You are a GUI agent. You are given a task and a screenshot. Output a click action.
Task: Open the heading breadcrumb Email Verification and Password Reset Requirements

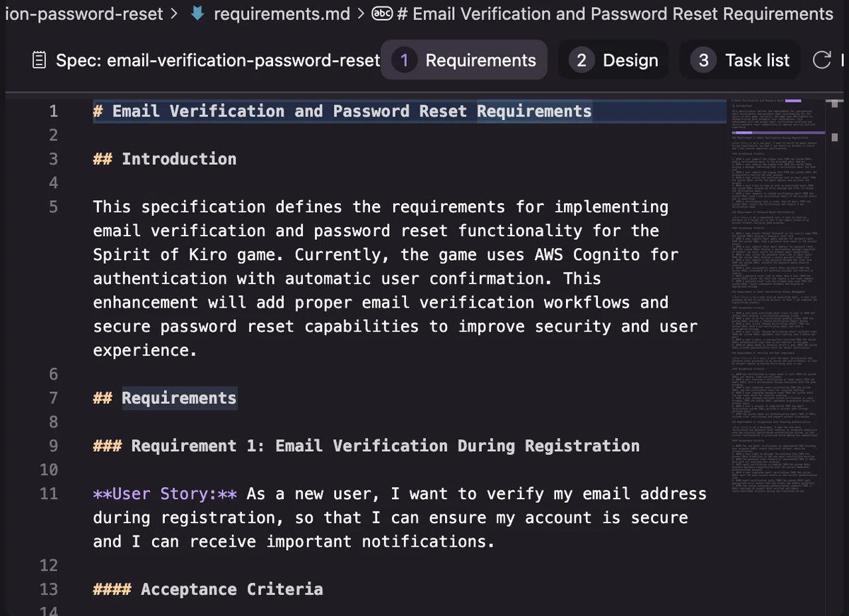(x=616, y=13)
